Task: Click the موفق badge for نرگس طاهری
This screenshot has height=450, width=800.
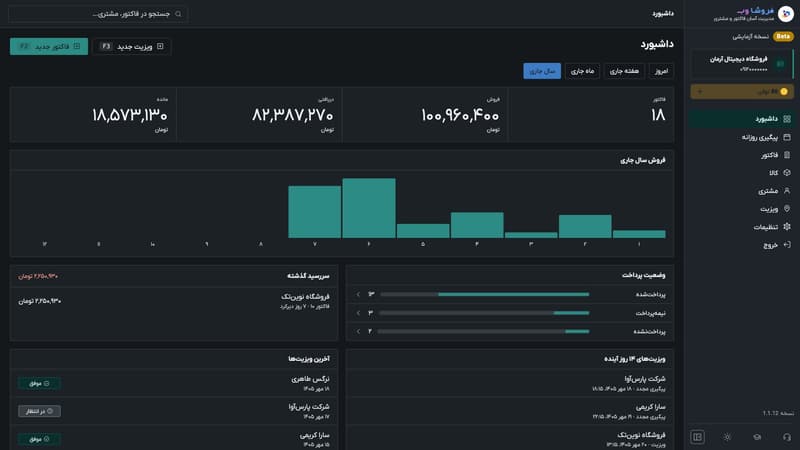Action: pos(39,383)
